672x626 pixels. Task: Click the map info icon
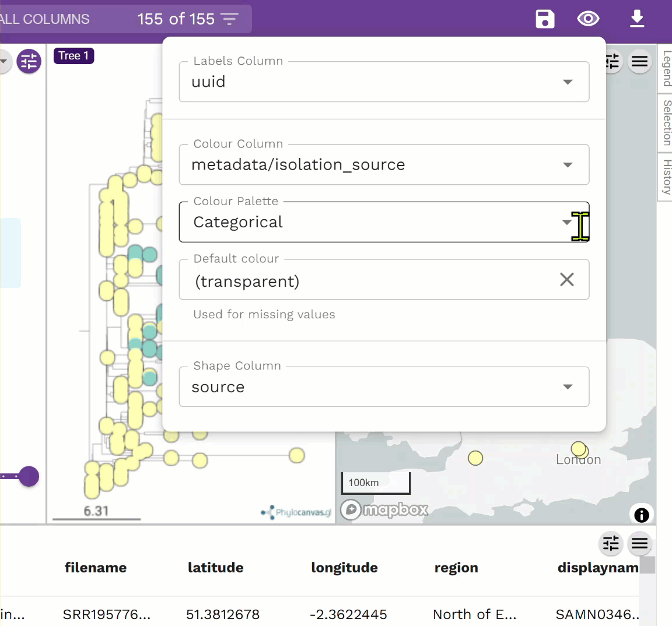[x=641, y=515]
